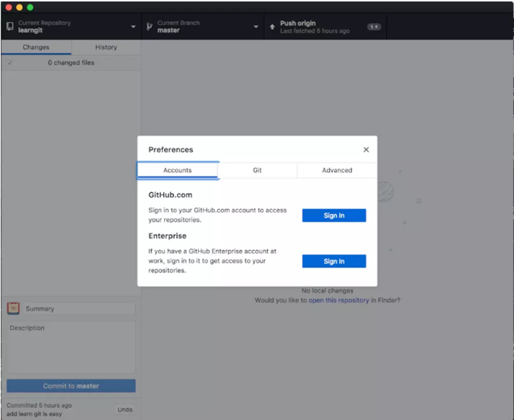514x420 pixels.
Task: Toggle the changed files select-all checkbox
Action: tap(10, 63)
